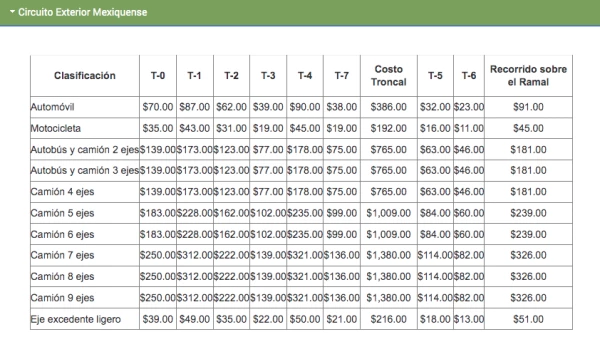Select the T-0 column header
Image resolution: width=600 pixels, height=364 pixels.
158,75
